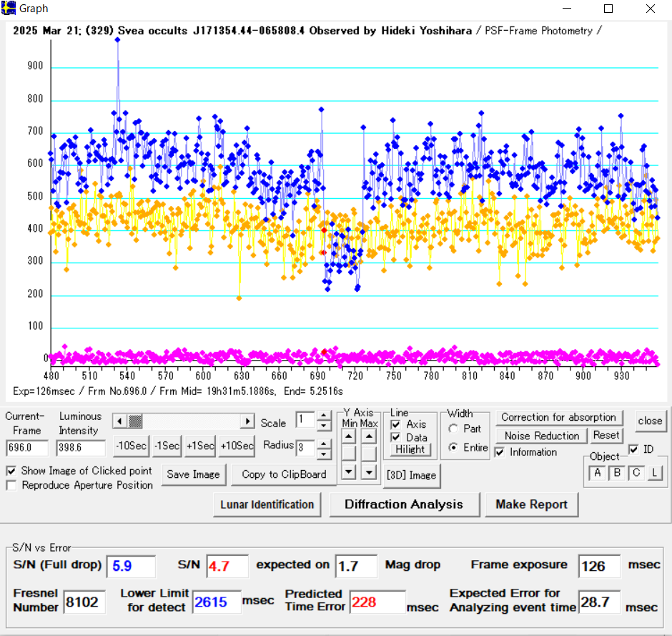Click the frame scrollbar left arrow

click(x=119, y=421)
